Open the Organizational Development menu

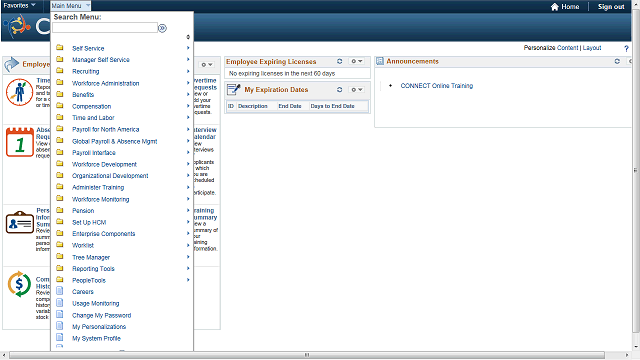click(110, 176)
